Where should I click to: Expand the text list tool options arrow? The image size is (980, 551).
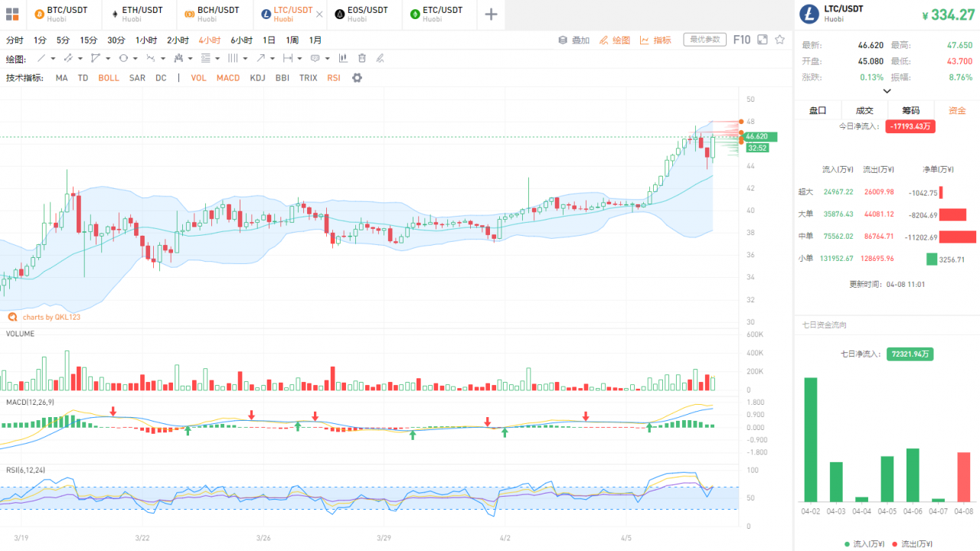pyautogui.click(x=217, y=59)
